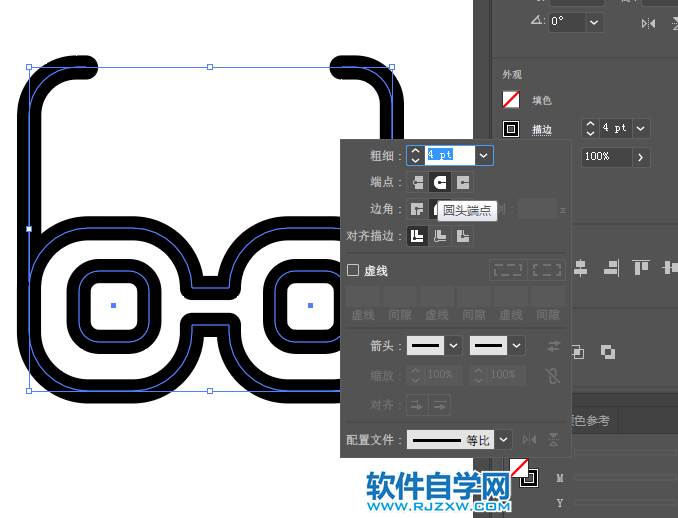Viewport: 678px width, 518px height.
Task: Click stroke box icon beside 描边
Action: pos(511,129)
